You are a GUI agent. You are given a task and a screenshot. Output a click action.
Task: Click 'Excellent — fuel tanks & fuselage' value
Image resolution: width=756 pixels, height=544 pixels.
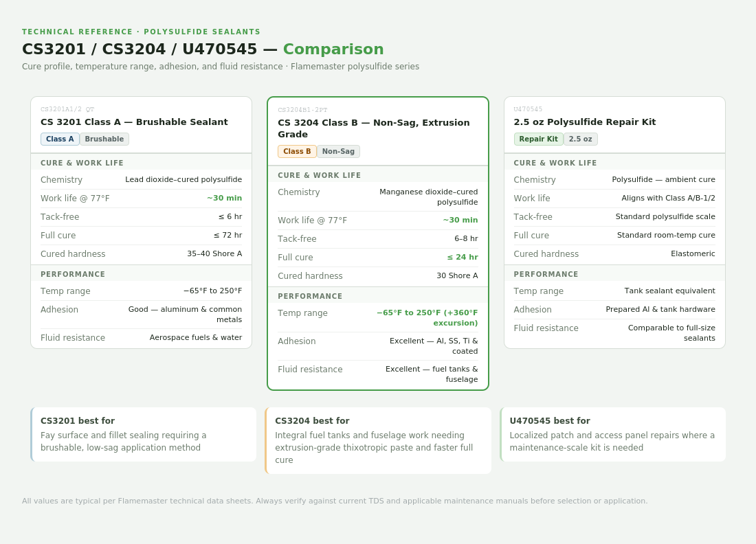click(432, 374)
